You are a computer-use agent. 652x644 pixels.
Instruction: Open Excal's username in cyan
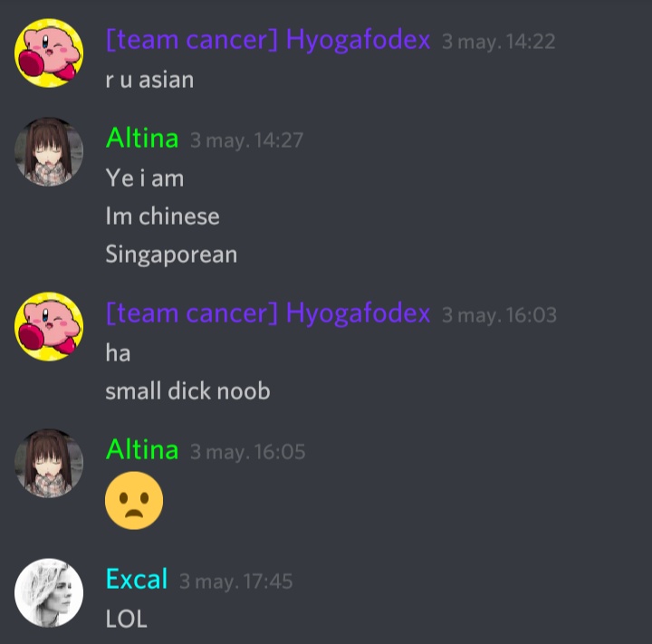[x=137, y=579]
